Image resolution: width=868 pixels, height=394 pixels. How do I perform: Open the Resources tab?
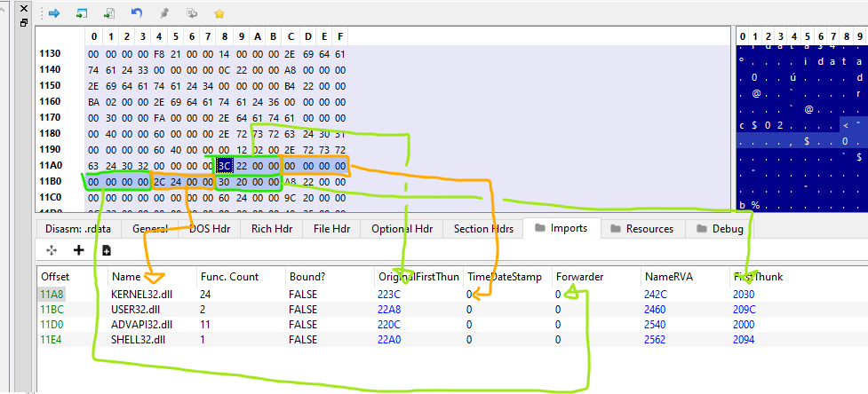(x=642, y=229)
